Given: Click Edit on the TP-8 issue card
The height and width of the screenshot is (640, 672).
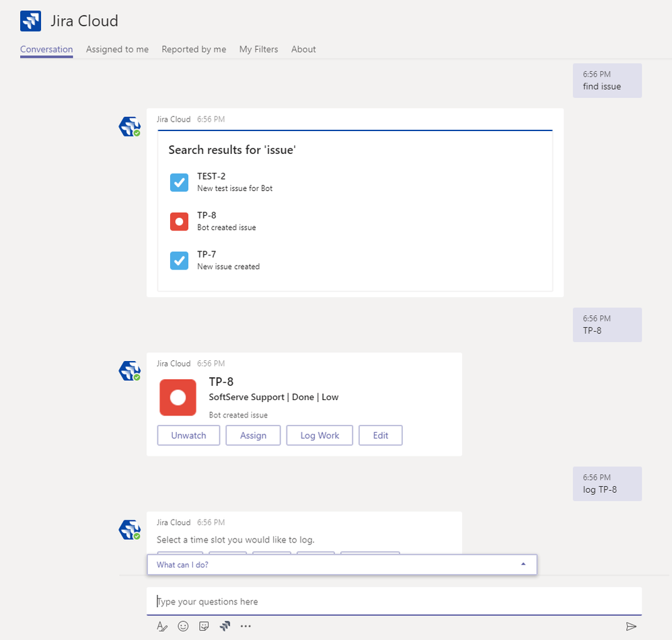Looking at the screenshot, I should point(380,435).
